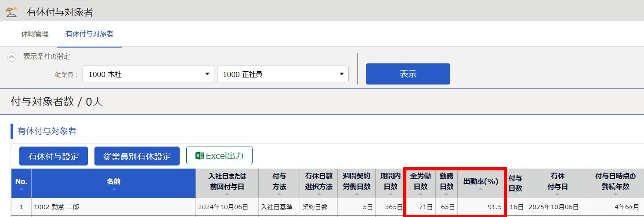Click the 契約日数 cell
The image size is (644, 217).
click(x=319, y=207)
